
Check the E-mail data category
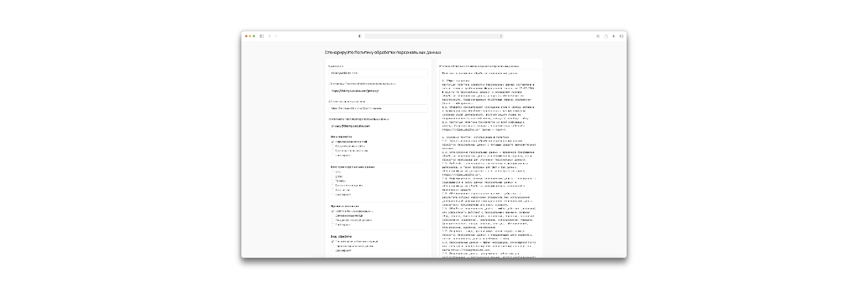(x=333, y=176)
